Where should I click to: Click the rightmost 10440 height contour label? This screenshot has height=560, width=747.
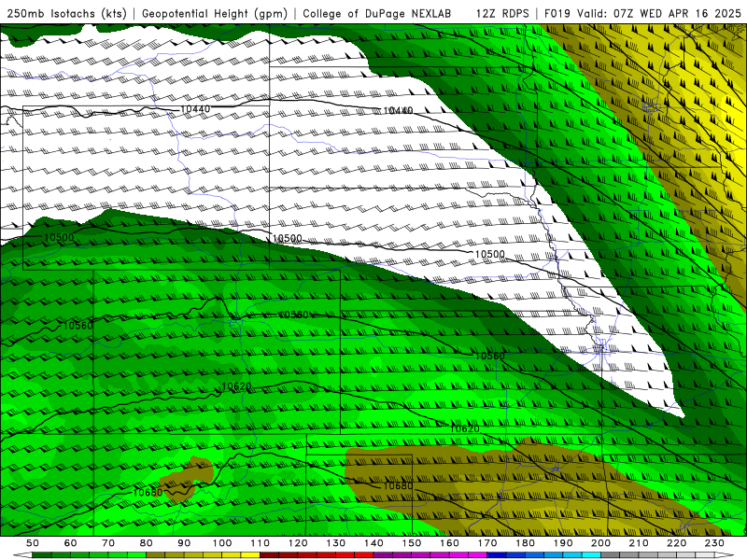[x=399, y=110]
